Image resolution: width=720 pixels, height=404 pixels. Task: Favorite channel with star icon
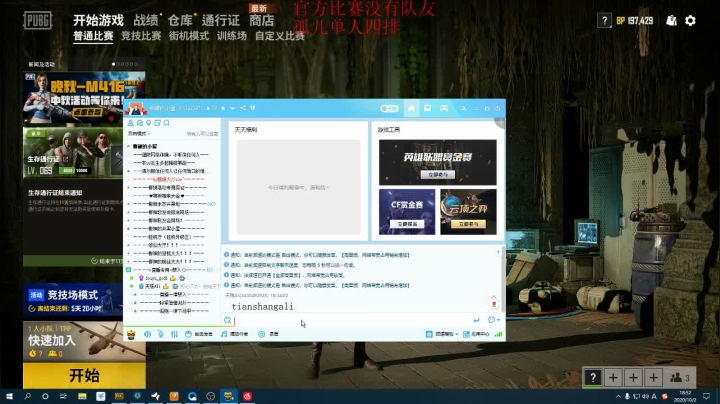coord(223,108)
